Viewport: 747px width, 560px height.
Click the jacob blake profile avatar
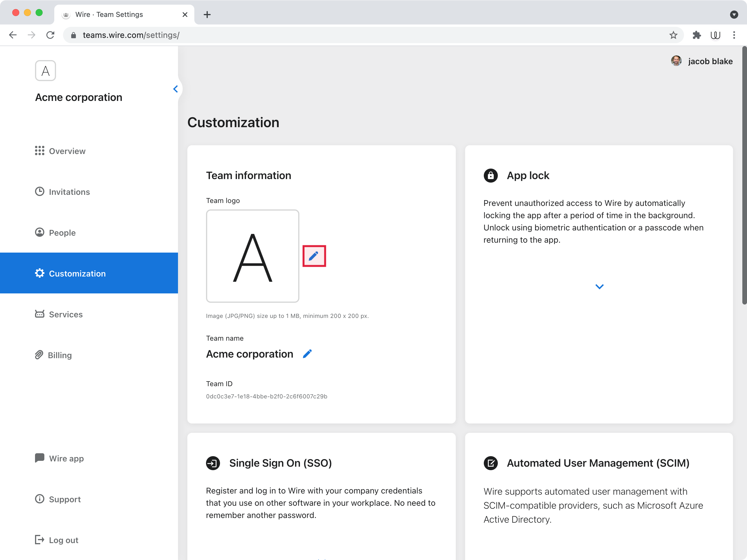(x=676, y=61)
